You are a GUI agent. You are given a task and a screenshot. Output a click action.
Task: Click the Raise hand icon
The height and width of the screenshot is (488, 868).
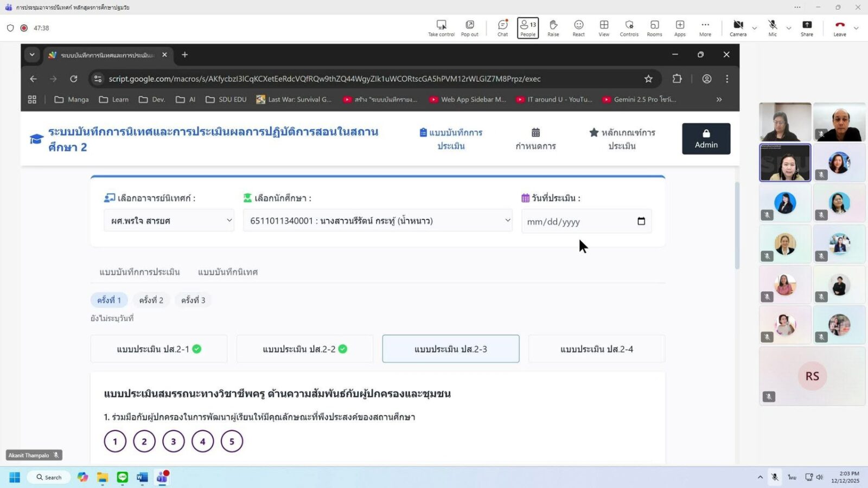pyautogui.click(x=553, y=28)
